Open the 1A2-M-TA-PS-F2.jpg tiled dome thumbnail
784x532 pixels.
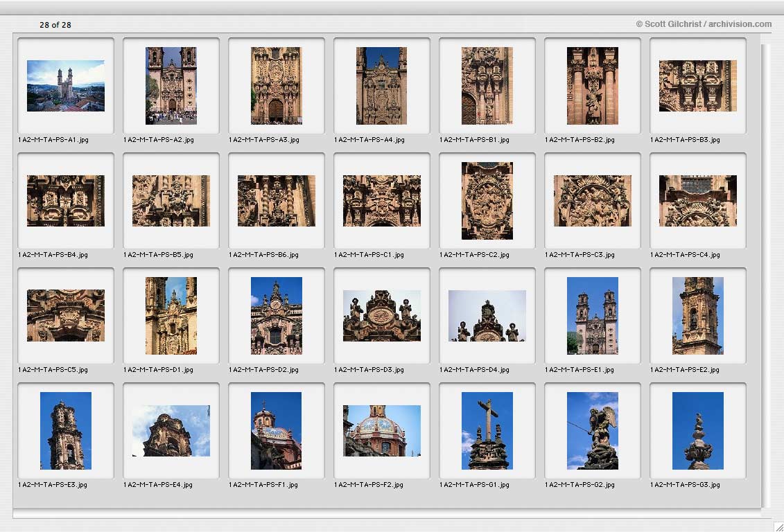[381, 431]
